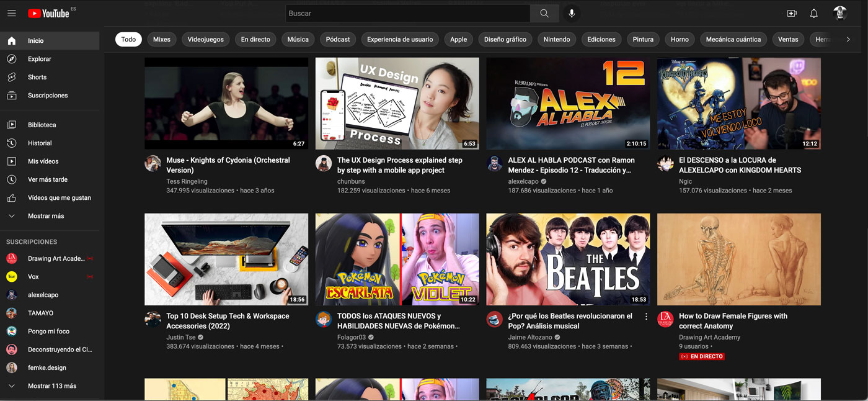Click Tess Ringeling channel avatar

click(153, 163)
